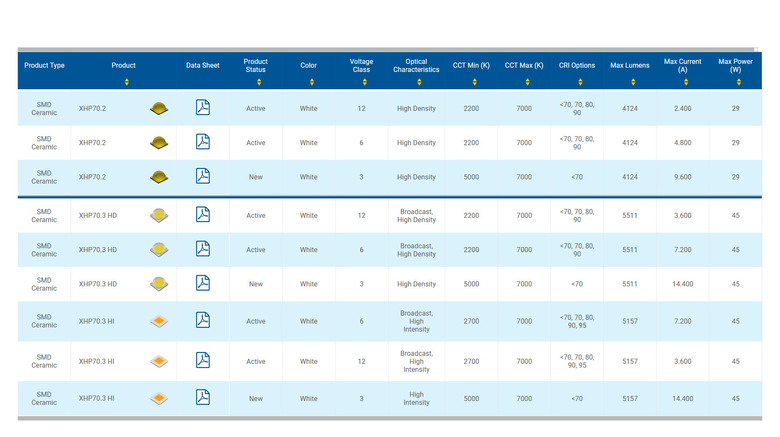
Task: Click the Data Sheet column header
Action: [x=202, y=65]
